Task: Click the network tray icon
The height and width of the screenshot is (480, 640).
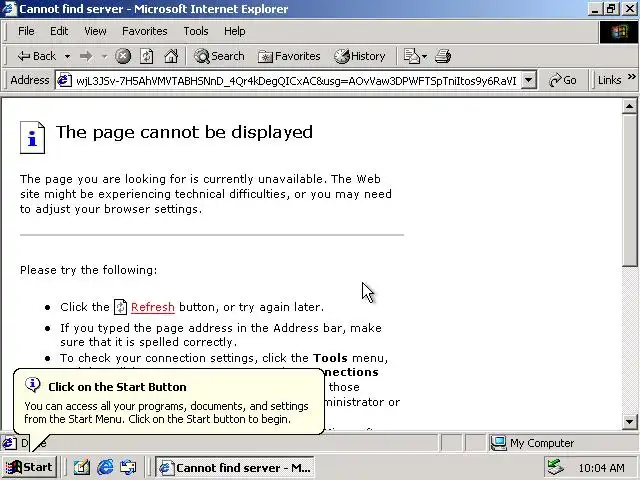Action: (x=556, y=467)
